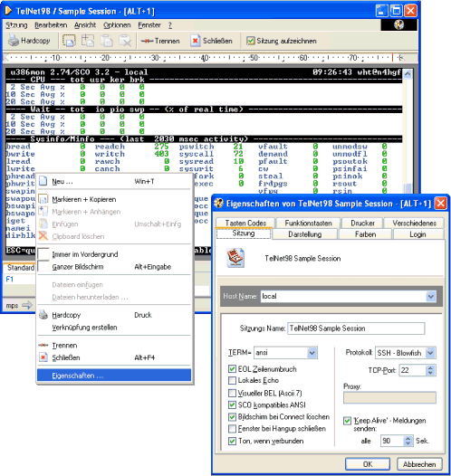Click the Keep Alive seconds spinner arrows

(408, 441)
